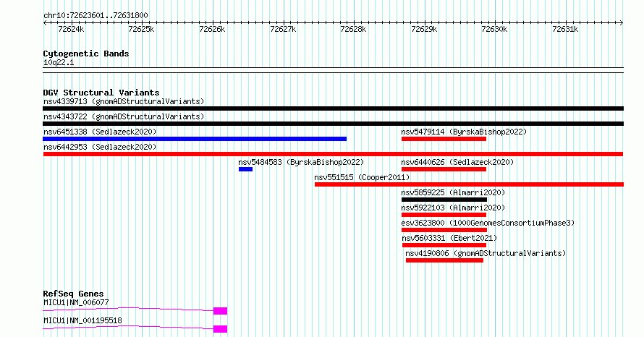The image size is (644, 337).
Task: Click the nsv5479114 ByrskaBishop2022 red bar
Action: tap(444, 139)
